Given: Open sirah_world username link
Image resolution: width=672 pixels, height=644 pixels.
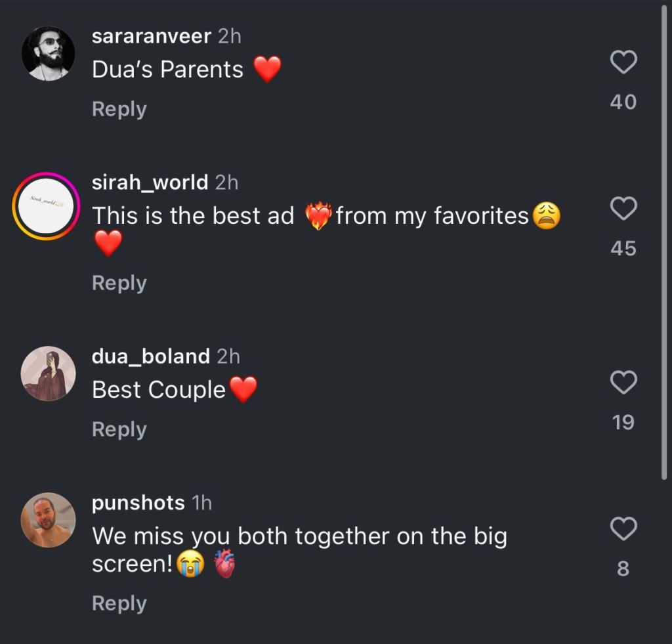Looking at the screenshot, I should click(150, 182).
